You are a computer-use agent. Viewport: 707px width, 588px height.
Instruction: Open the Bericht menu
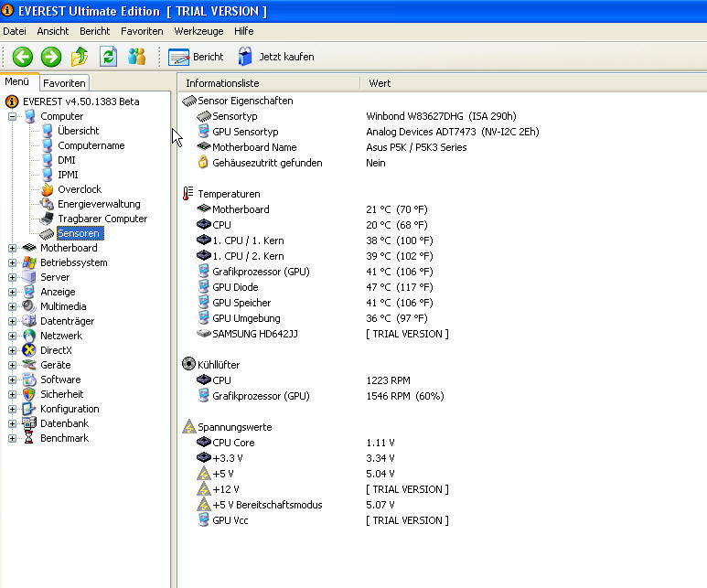(95, 31)
